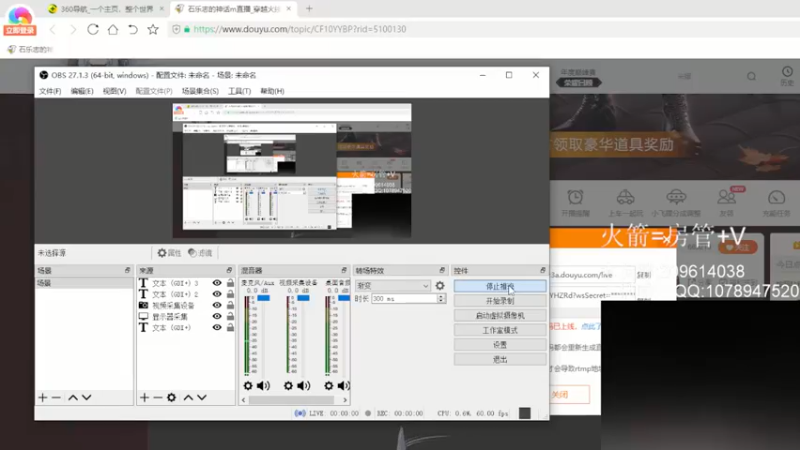This screenshot has width=800, height=450.
Task: Click the 充能任务 gauge icon
Action: pyautogui.click(x=777, y=197)
